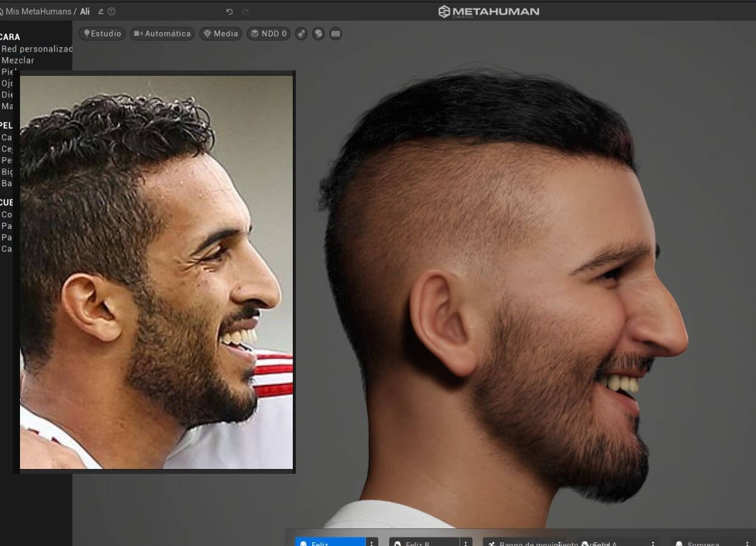Open the Media quality dropdown

tap(221, 34)
